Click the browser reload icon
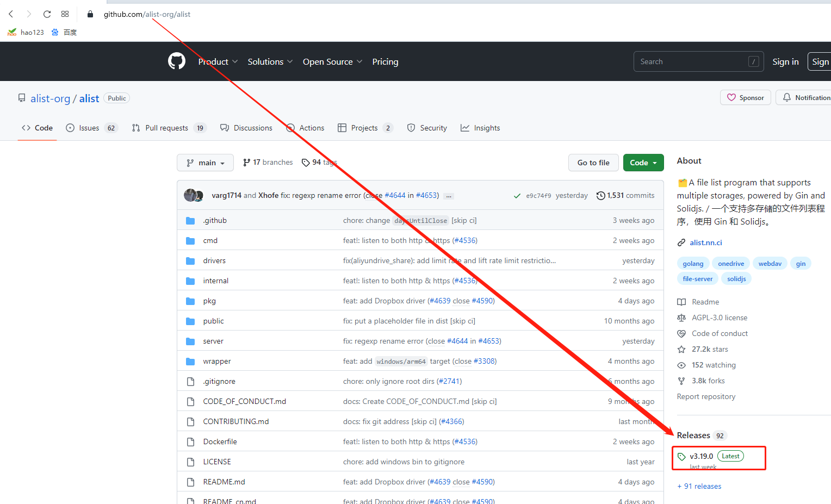 (47, 14)
